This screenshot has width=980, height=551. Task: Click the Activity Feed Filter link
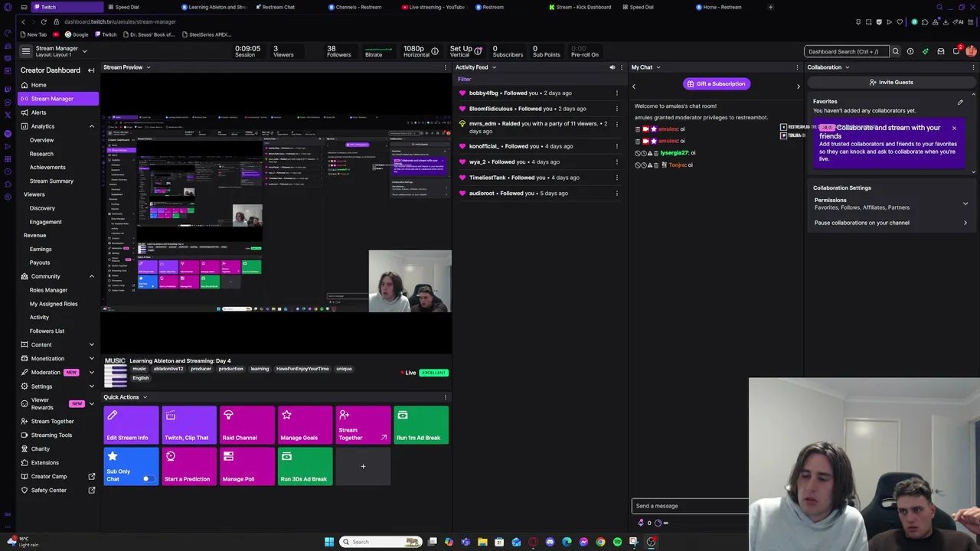[464, 79]
